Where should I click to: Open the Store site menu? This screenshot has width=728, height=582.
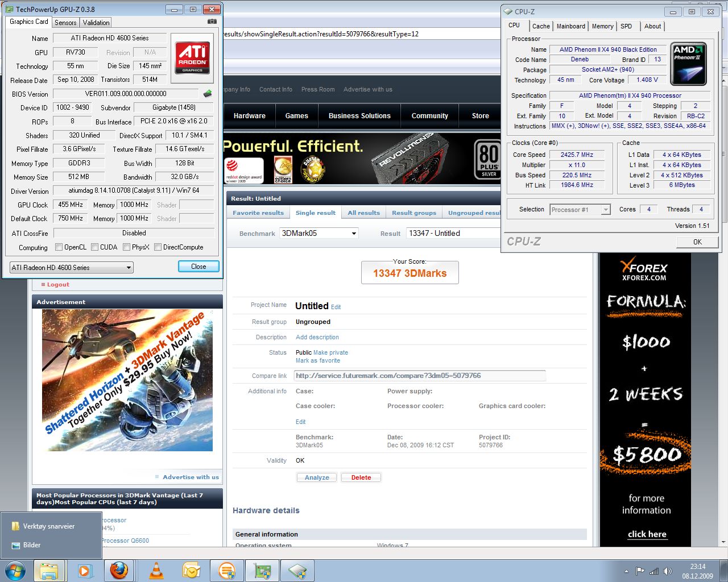tap(480, 115)
